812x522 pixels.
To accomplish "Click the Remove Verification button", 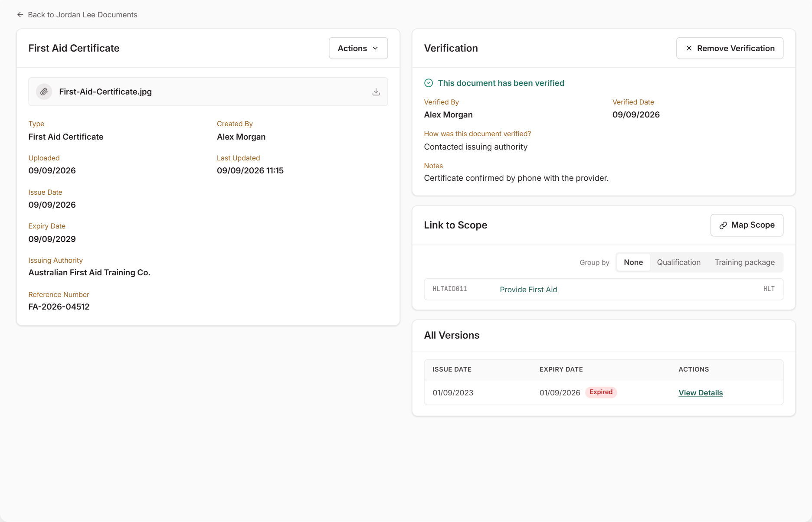I will coord(730,48).
